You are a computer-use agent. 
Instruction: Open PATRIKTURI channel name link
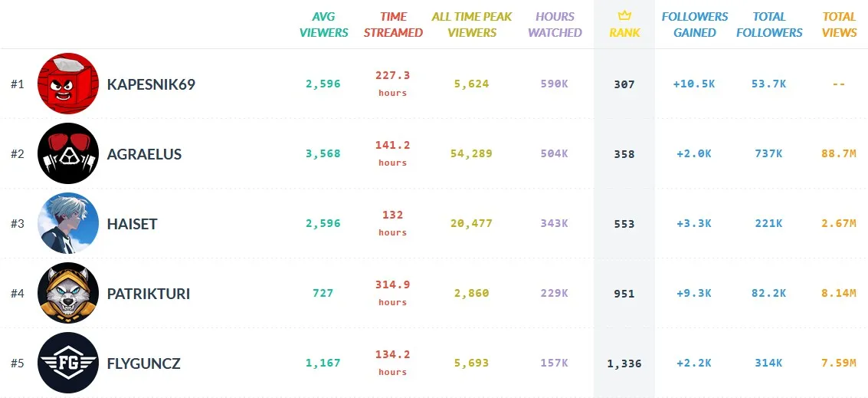pos(148,294)
